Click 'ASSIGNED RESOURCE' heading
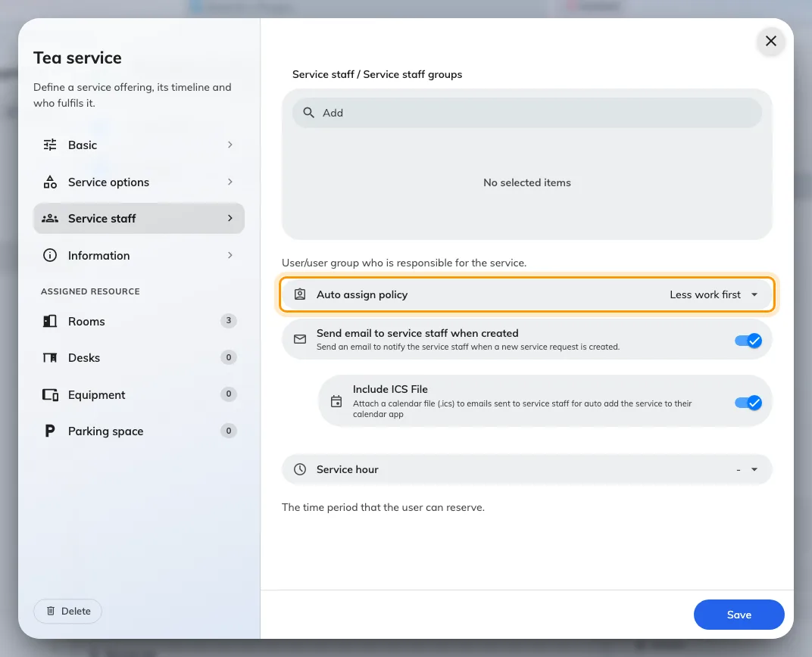 pos(91,291)
